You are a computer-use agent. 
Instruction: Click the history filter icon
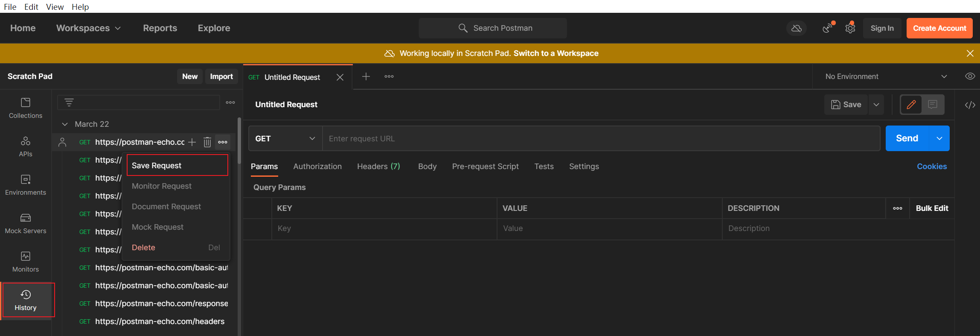pos(69,102)
